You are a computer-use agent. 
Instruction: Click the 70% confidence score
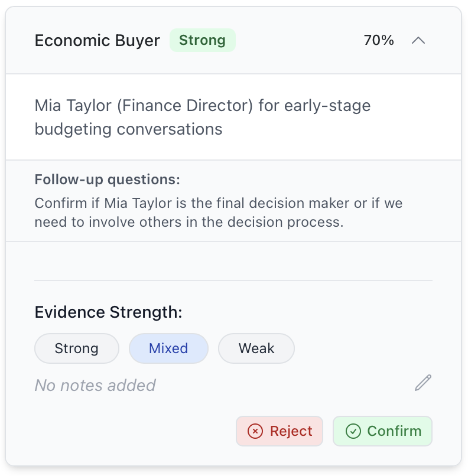[x=379, y=41]
